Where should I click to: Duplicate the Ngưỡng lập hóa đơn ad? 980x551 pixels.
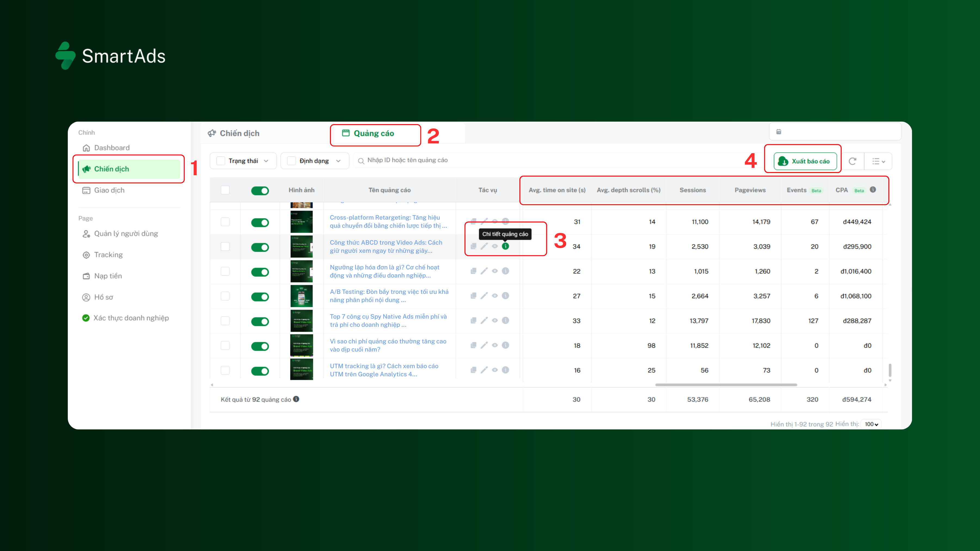tap(473, 271)
